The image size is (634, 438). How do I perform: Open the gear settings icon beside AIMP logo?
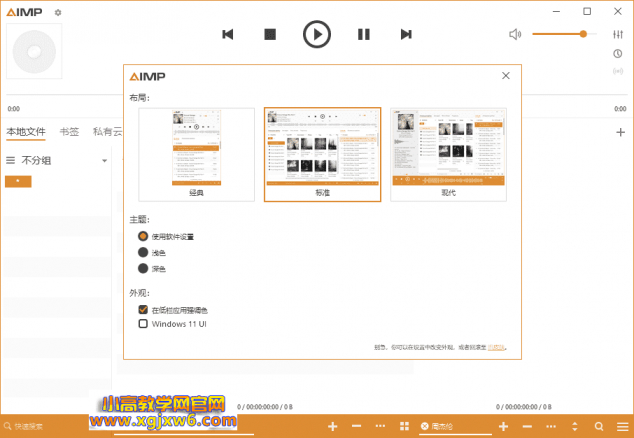click(x=58, y=13)
